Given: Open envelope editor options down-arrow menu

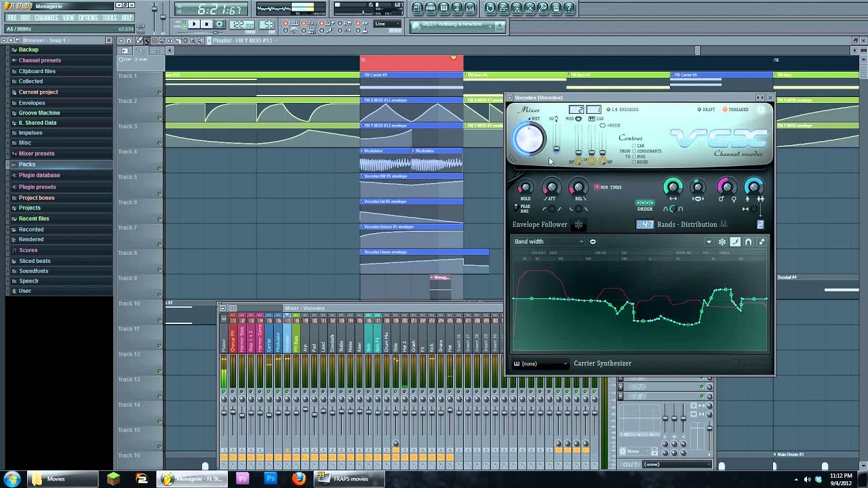Looking at the screenshot, I should point(709,242).
